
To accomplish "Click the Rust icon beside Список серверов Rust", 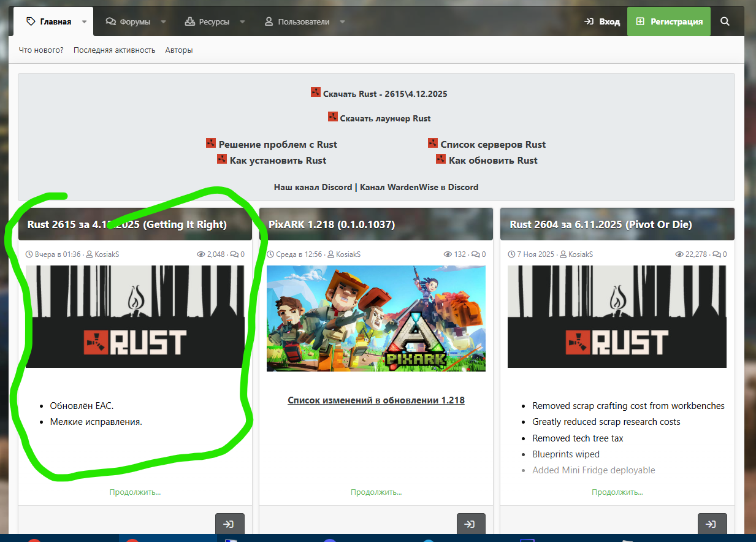I will click(x=433, y=143).
